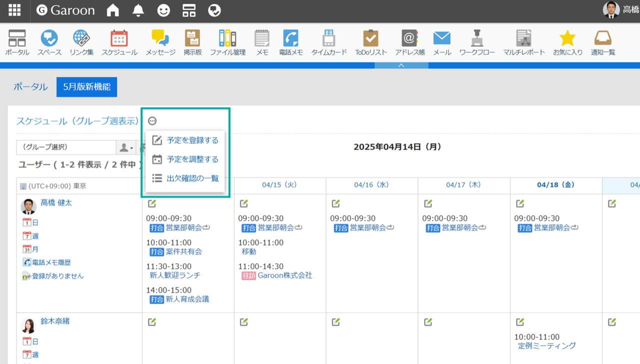
Task: Click the （グループ選択） input field
Action: coord(66,147)
